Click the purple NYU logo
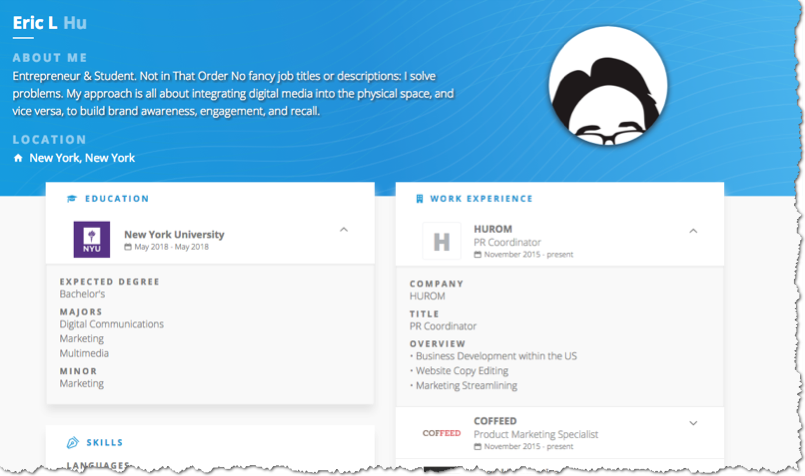 [x=92, y=240]
